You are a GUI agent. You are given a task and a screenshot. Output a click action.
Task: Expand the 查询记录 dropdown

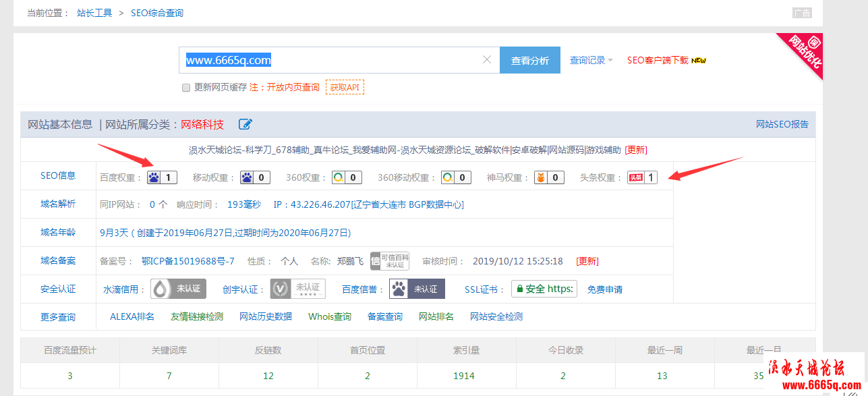click(591, 60)
